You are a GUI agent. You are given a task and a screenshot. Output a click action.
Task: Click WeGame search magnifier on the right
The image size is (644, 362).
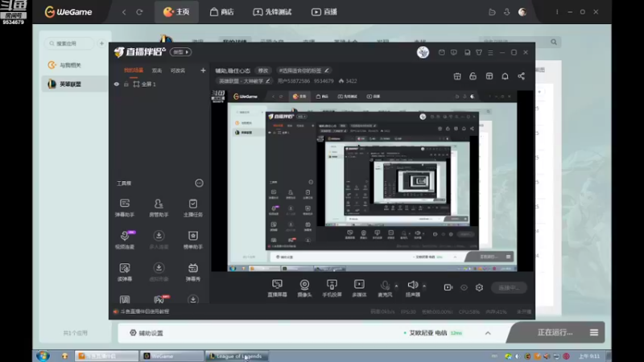tap(554, 42)
